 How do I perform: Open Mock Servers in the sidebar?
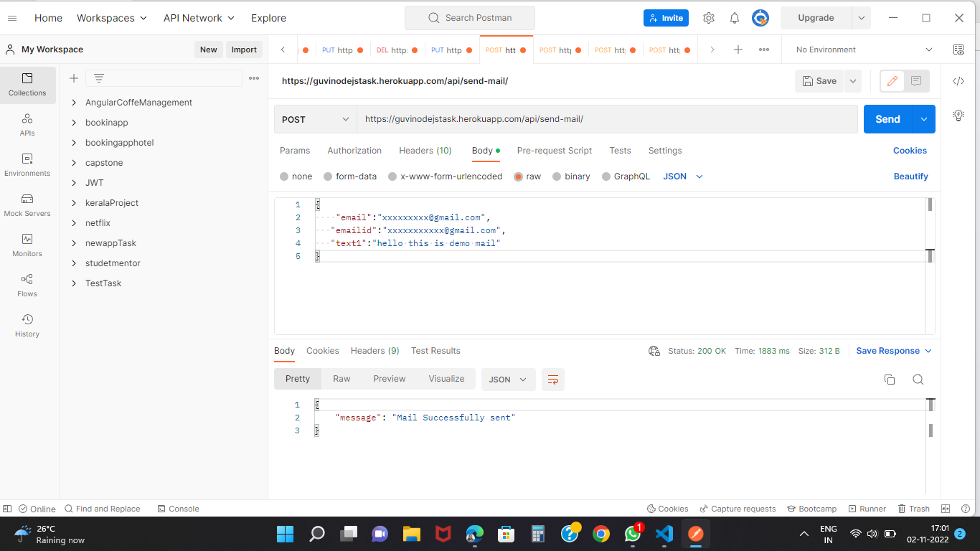pos(27,205)
